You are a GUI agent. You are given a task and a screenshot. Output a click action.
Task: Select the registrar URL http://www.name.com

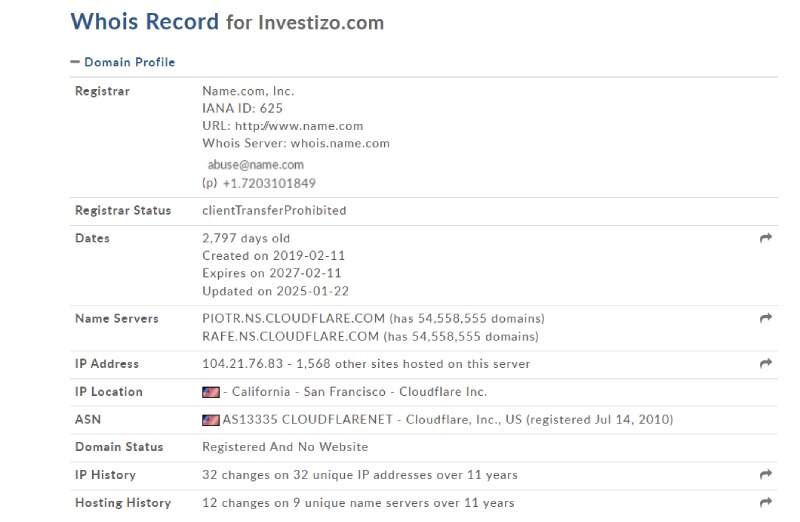(x=299, y=126)
